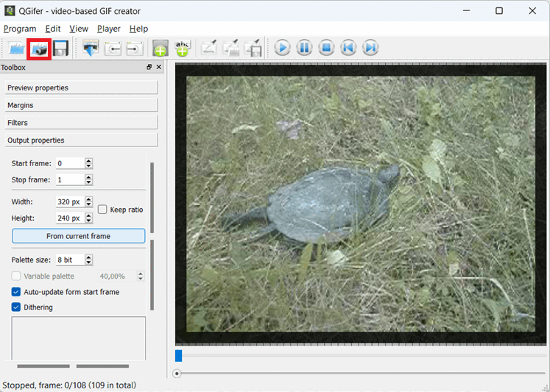Increase Palette size with up arrow
Image resolution: width=550 pixels, height=392 pixels.
click(x=89, y=257)
